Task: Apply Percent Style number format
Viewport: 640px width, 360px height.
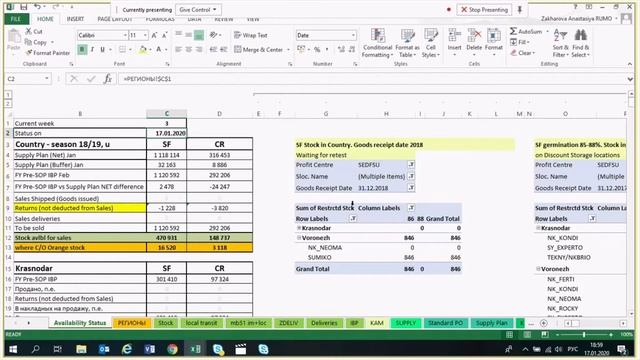Action: (317, 49)
